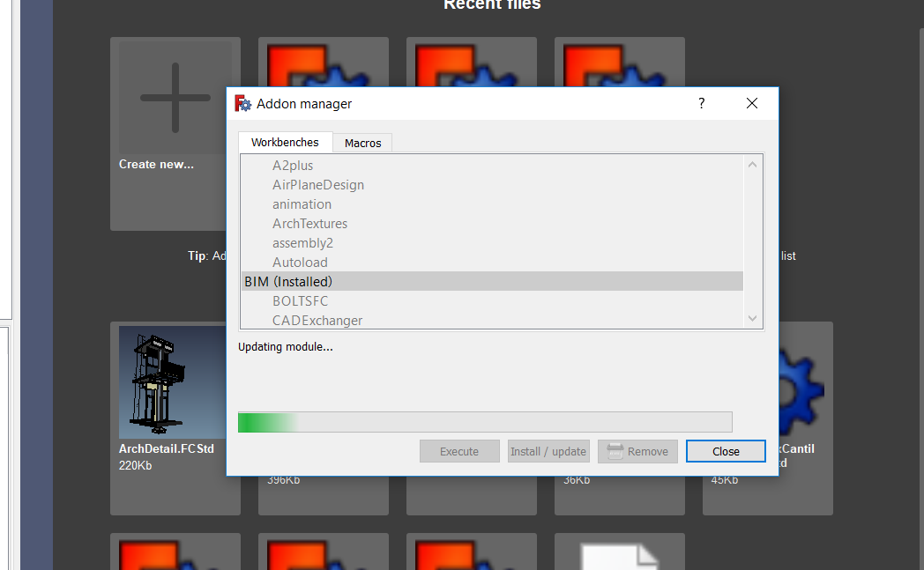Image resolution: width=924 pixels, height=570 pixels.
Task: Select ArchTextures in the list
Action: (491, 224)
